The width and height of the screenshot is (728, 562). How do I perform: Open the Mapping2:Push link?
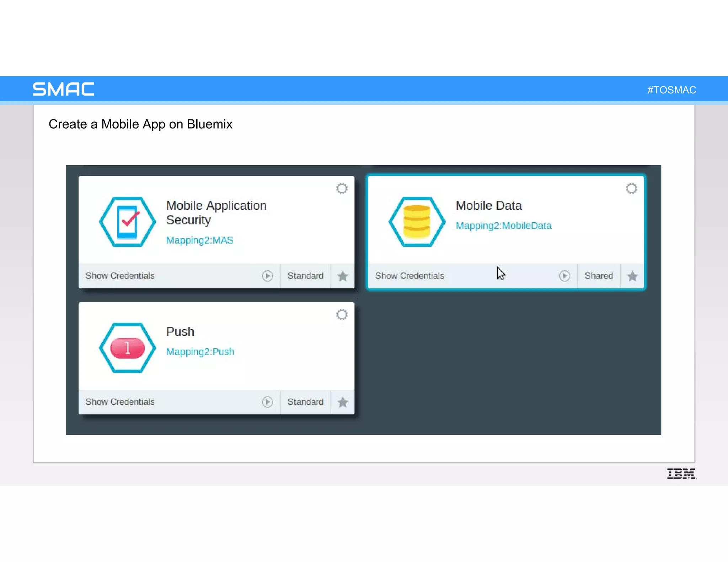click(x=200, y=352)
